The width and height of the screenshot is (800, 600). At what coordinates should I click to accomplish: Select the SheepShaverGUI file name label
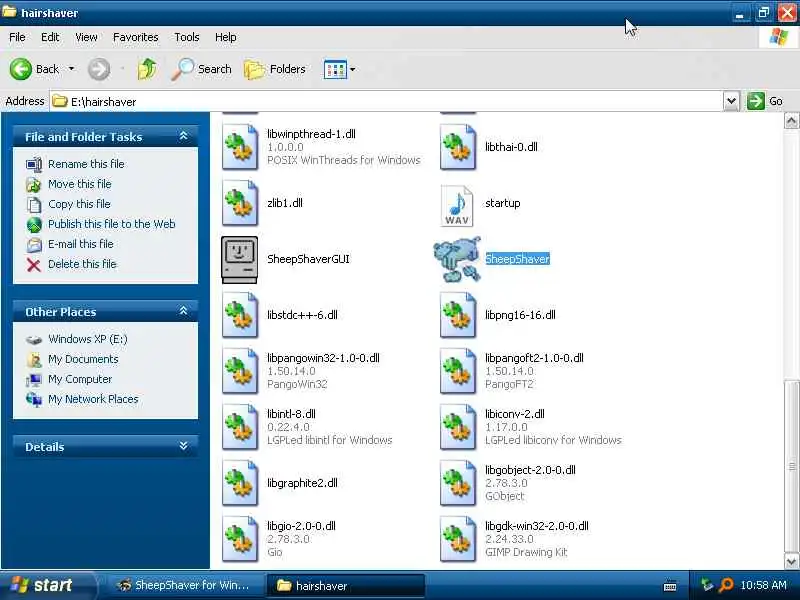click(308, 259)
